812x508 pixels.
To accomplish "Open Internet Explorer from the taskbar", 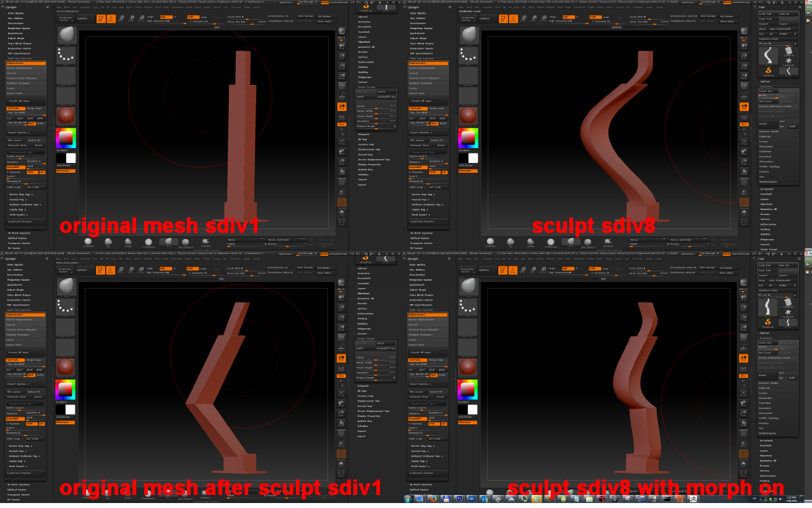I will click(536, 499).
